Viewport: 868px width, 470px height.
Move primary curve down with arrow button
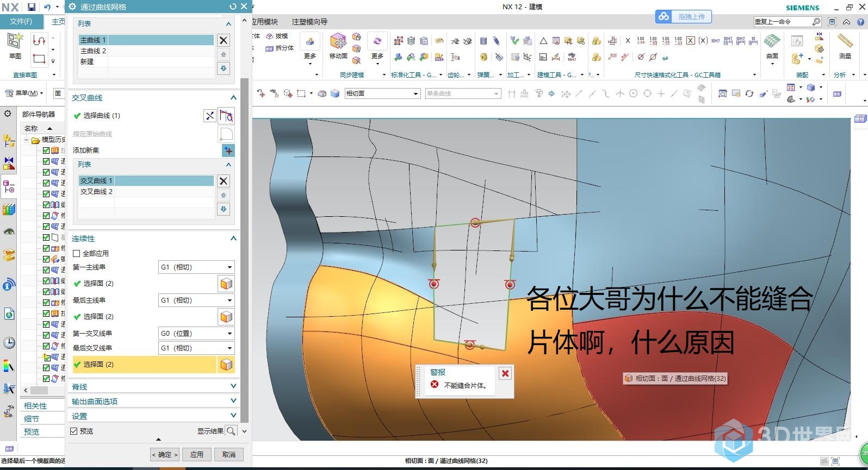point(224,68)
